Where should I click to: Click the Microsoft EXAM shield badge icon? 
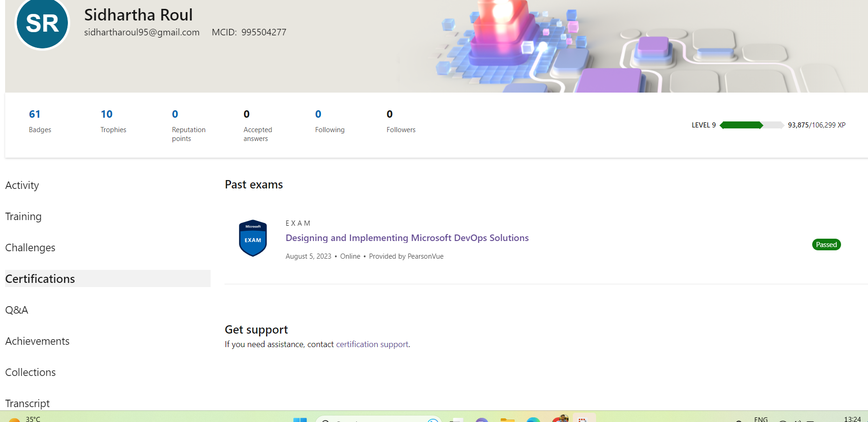coord(253,238)
